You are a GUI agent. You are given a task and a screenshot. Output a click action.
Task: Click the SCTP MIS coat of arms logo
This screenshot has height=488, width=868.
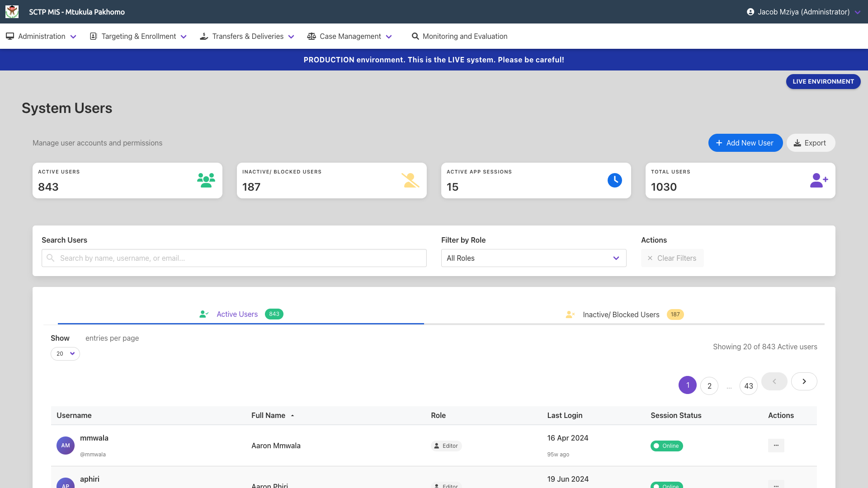coord(12,12)
